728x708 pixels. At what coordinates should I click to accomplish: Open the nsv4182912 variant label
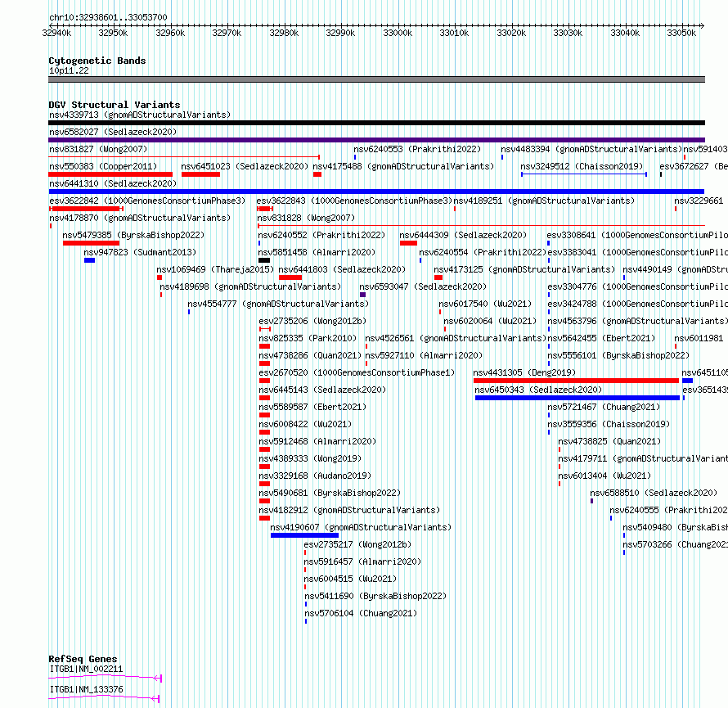[x=349, y=510]
